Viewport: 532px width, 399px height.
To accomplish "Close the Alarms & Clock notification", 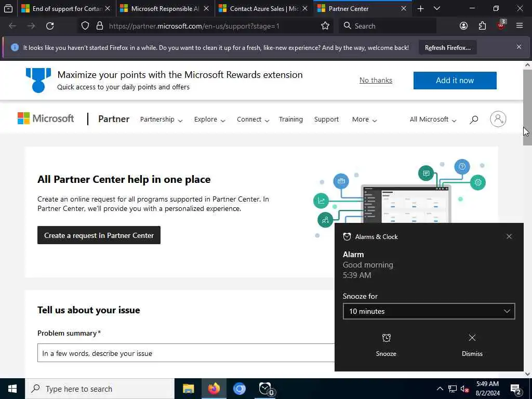I will (x=509, y=236).
